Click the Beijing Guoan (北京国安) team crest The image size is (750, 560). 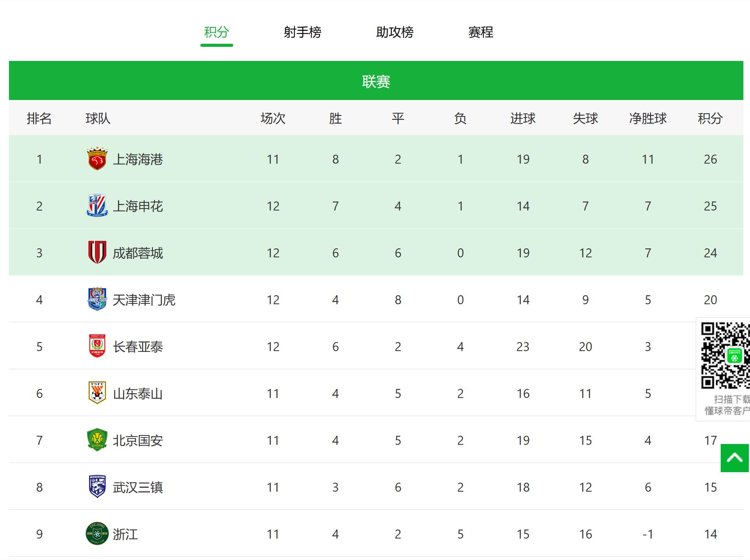(x=97, y=440)
